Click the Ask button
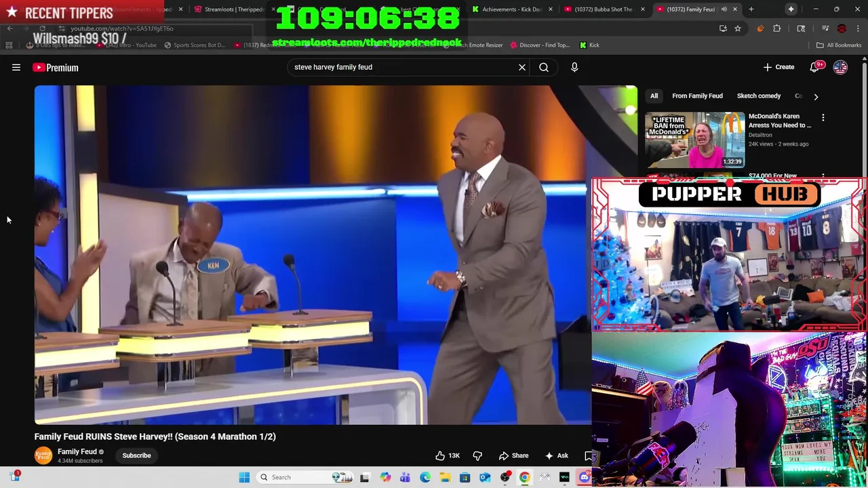 coord(556,455)
